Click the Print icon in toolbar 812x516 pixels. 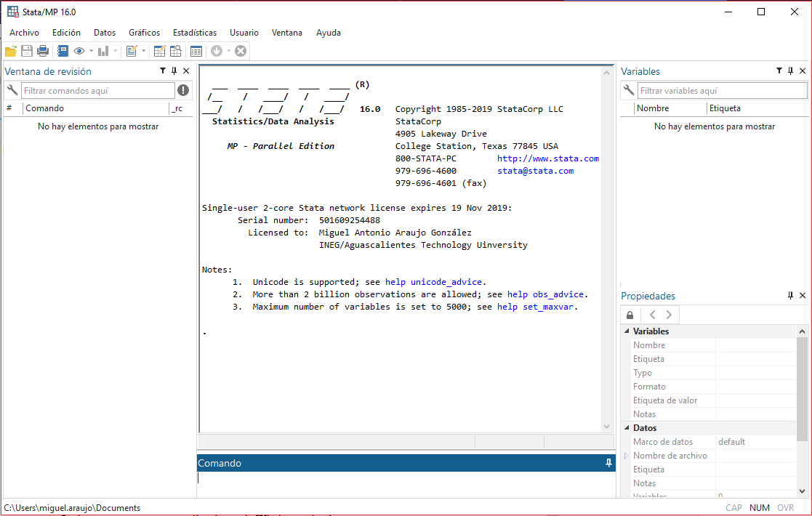pos(43,51)
